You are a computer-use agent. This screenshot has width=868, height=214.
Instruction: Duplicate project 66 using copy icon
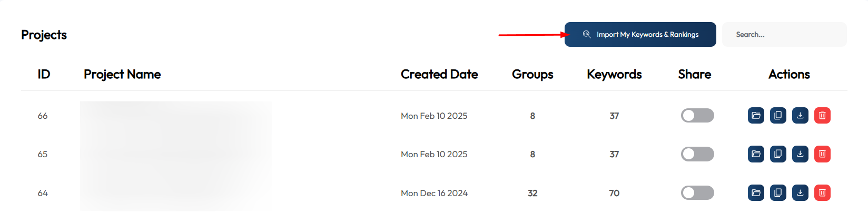pos(778,115)
